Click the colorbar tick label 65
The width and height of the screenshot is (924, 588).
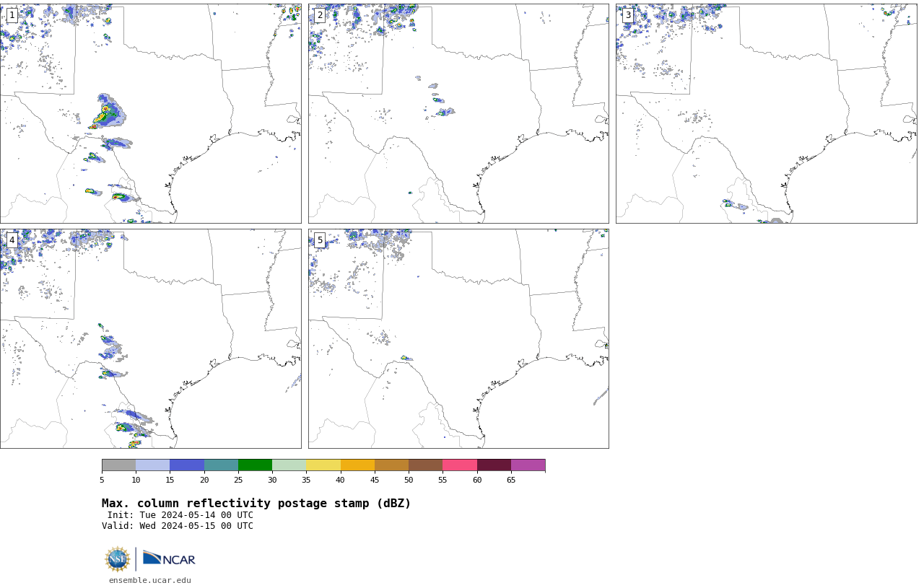click(x=511, y=480)
